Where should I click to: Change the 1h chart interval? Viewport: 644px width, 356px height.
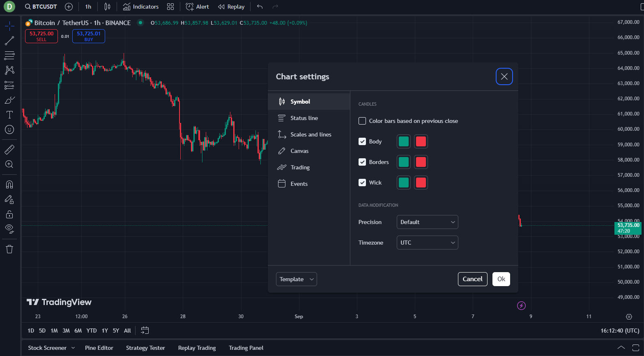[x=88, y=7]
